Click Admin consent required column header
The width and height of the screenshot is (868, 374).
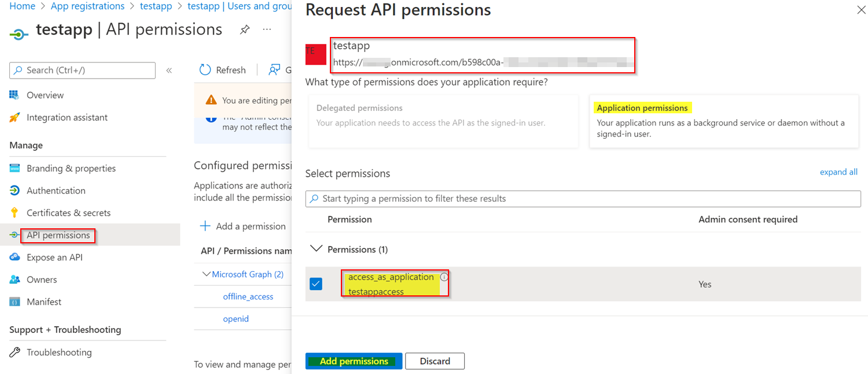click(x=748, y=219)
